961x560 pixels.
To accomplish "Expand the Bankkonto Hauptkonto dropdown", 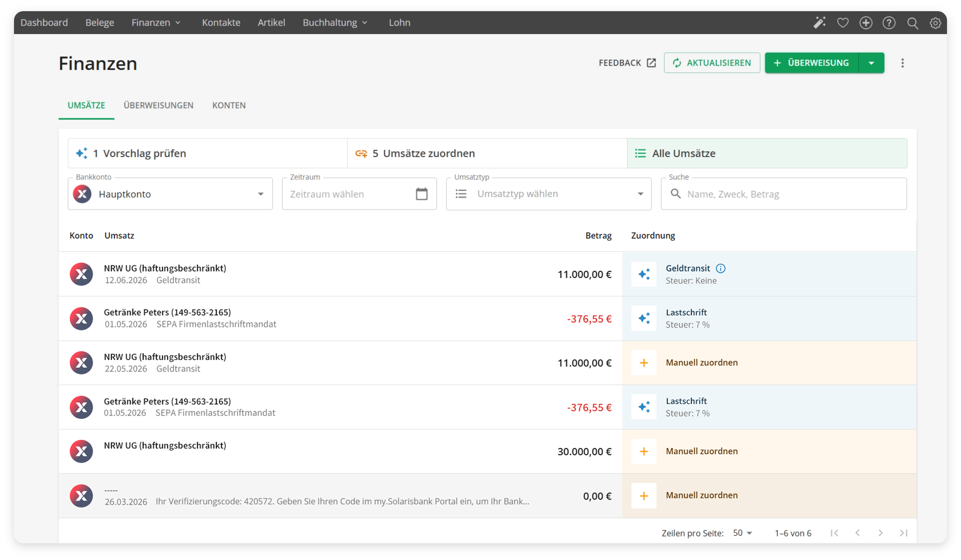I will (261, 194).
